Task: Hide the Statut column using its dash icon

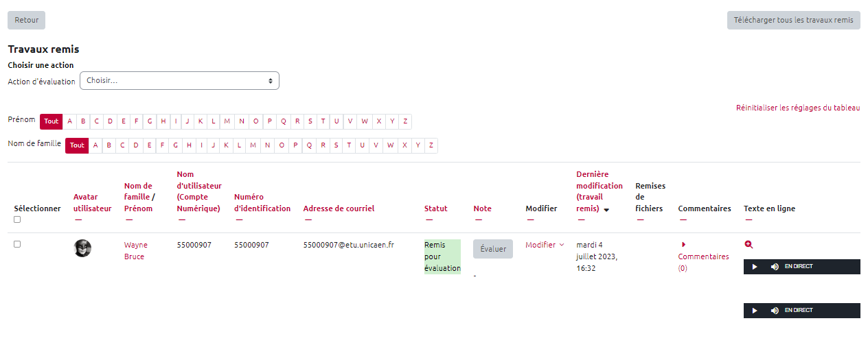Action: click(429, 219)
